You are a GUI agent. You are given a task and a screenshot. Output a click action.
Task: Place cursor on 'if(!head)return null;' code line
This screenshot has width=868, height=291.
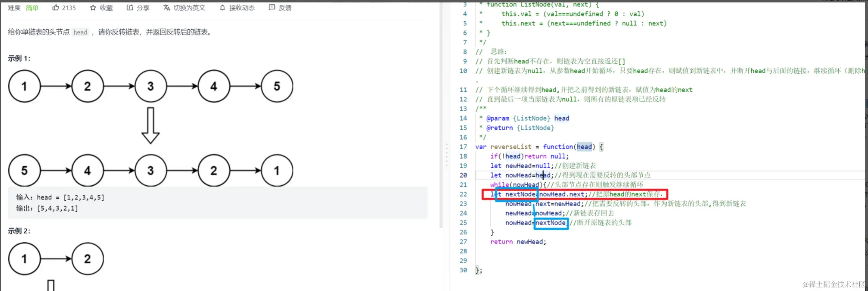click(x=529, y=156)
